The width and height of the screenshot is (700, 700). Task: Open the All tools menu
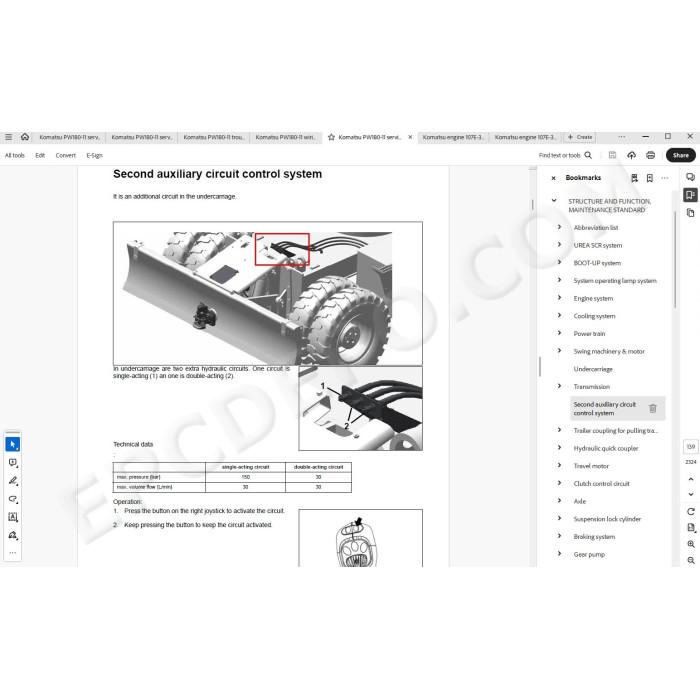15,155
